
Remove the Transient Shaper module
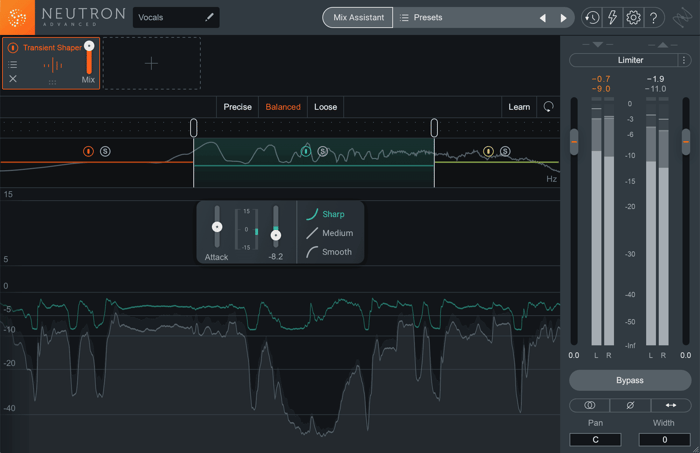13,79
